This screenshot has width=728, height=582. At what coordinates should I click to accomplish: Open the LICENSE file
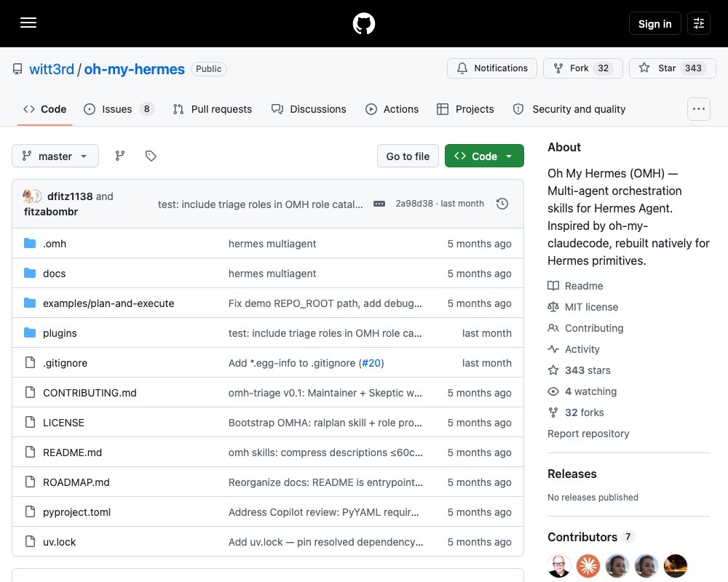click(63, 423)
